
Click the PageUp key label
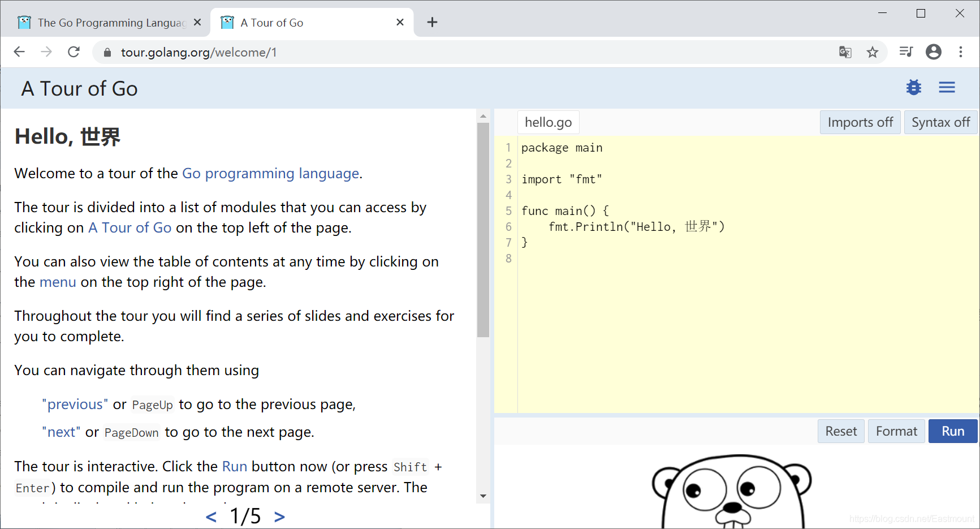point(153,405)
